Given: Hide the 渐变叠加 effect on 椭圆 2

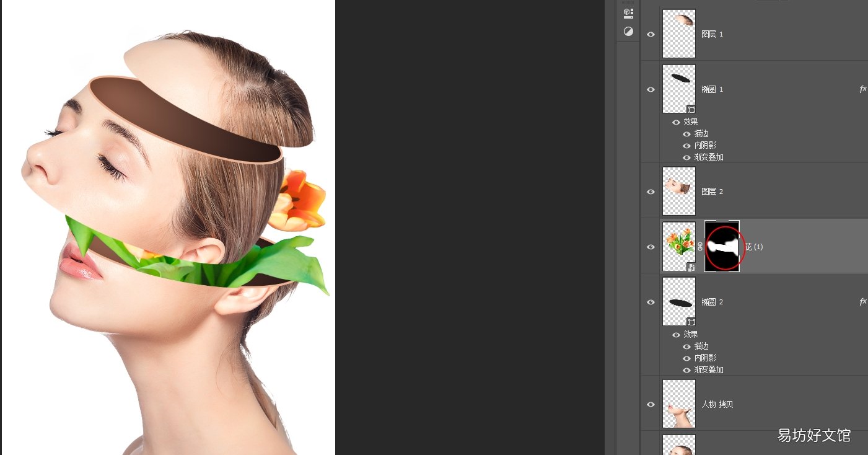Looking at the screenshot, I should click(686, 370).
